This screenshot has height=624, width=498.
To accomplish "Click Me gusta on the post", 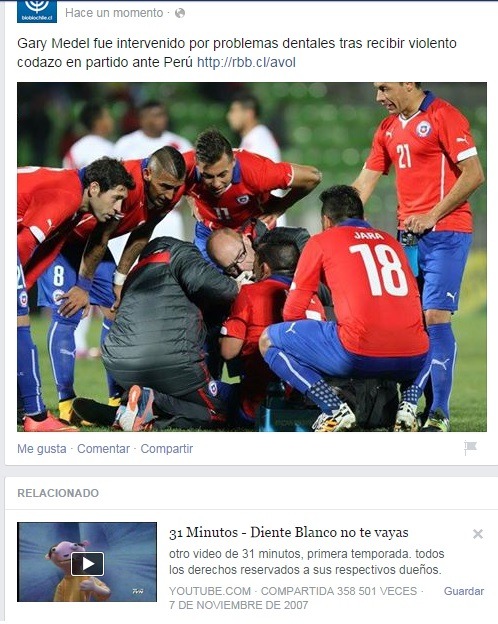I will (x=42, y=448).
